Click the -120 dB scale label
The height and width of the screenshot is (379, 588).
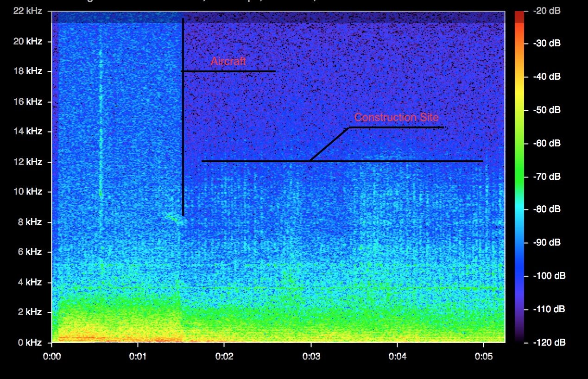[550, 343]
